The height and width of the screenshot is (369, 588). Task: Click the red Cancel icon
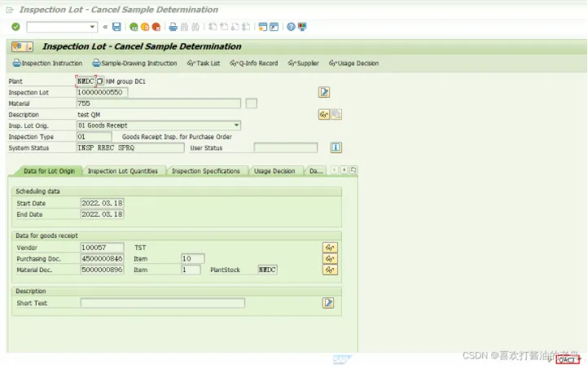coord(156,27)
